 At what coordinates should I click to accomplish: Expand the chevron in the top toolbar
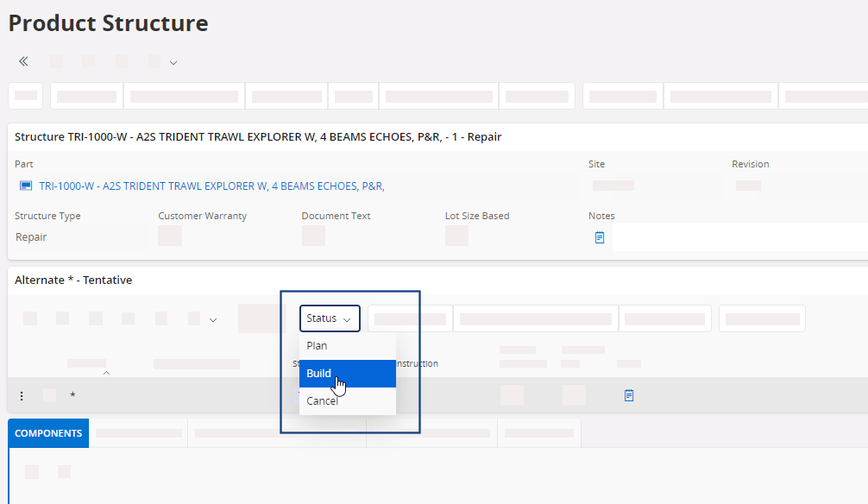click(x=173, y=62)
